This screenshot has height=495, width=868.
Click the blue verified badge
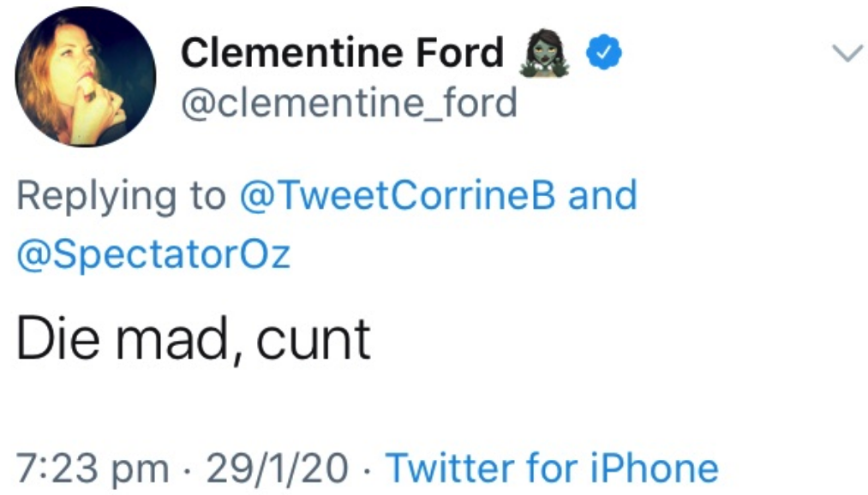tap(602, 55)
